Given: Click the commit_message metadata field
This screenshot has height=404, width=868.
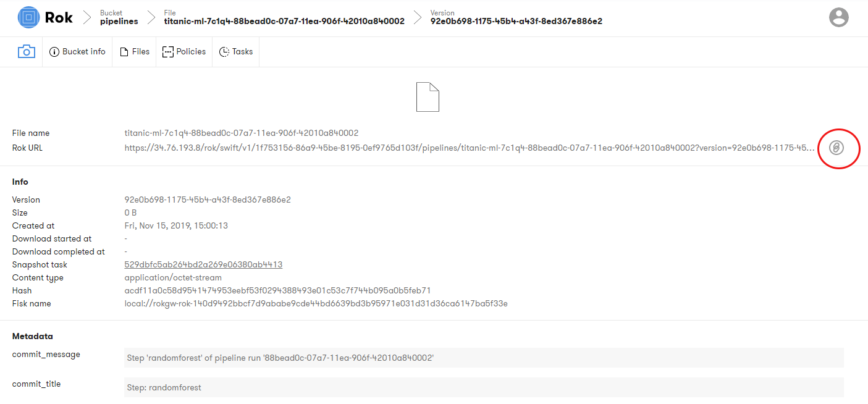Looking at the screenshot, I should 484,358.
